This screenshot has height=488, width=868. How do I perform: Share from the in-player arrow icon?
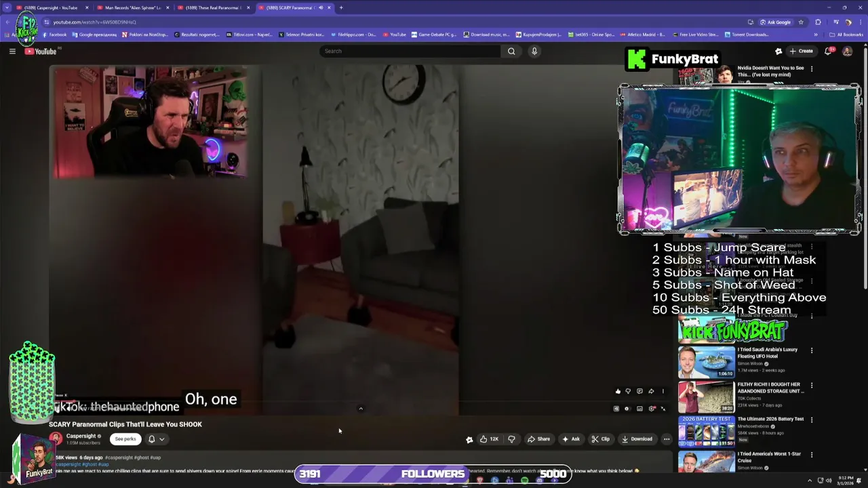click(651, 391)
